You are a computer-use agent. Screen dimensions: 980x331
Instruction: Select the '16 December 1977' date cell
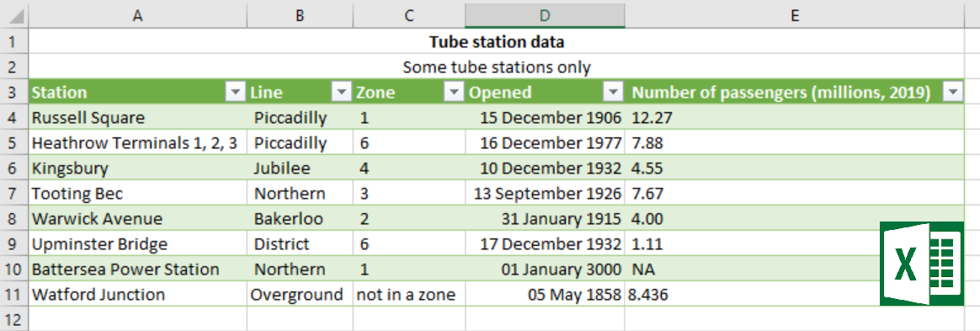(545, 142)
